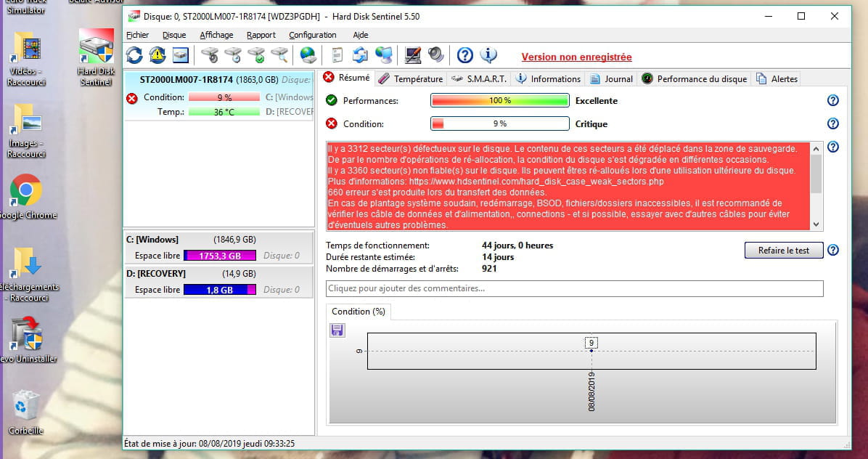
Task: Click the D: free space 1,8 GB bar
Action: [x=220, y=290]
